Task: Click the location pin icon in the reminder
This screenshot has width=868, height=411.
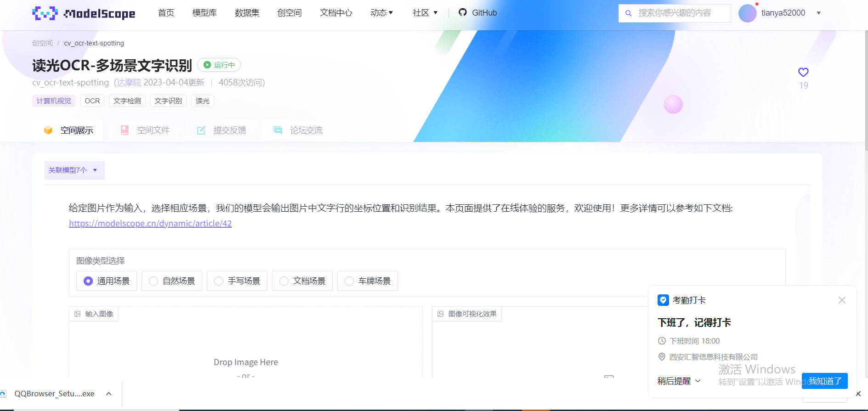Action: coord(662,357)
